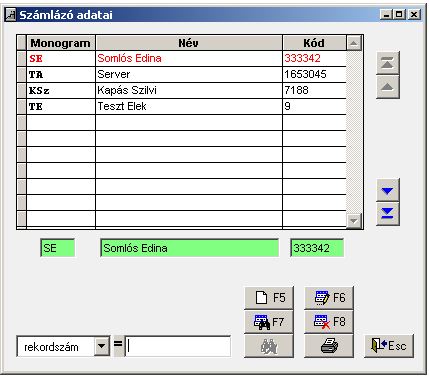Screen dimensions: 429x377
Task: Click the red SE monogram cell
Action: 61,59
